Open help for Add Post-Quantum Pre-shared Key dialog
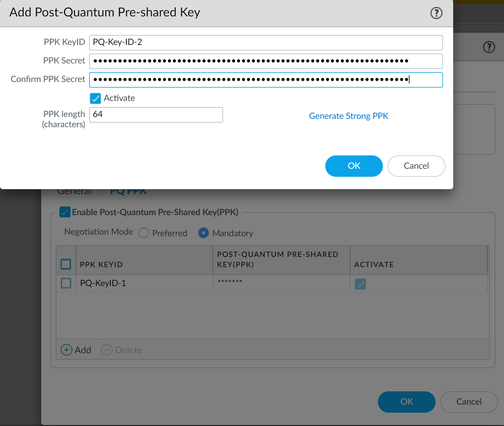The image size is (504, 426). 436,13
